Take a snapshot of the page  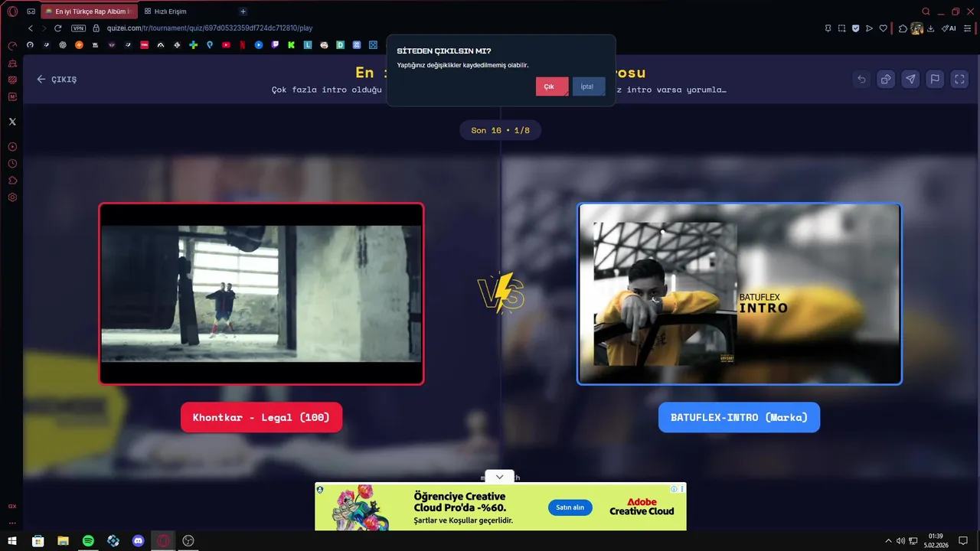(841, 28)
